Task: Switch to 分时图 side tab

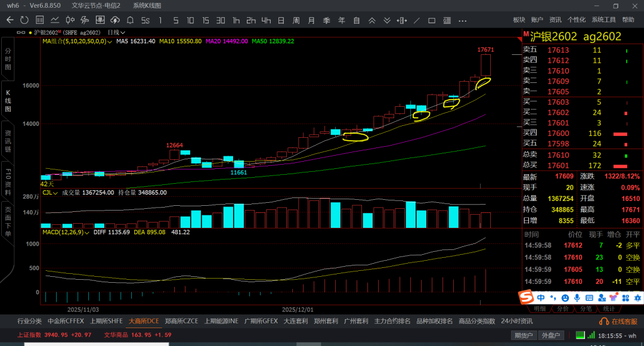Action: 8,59
